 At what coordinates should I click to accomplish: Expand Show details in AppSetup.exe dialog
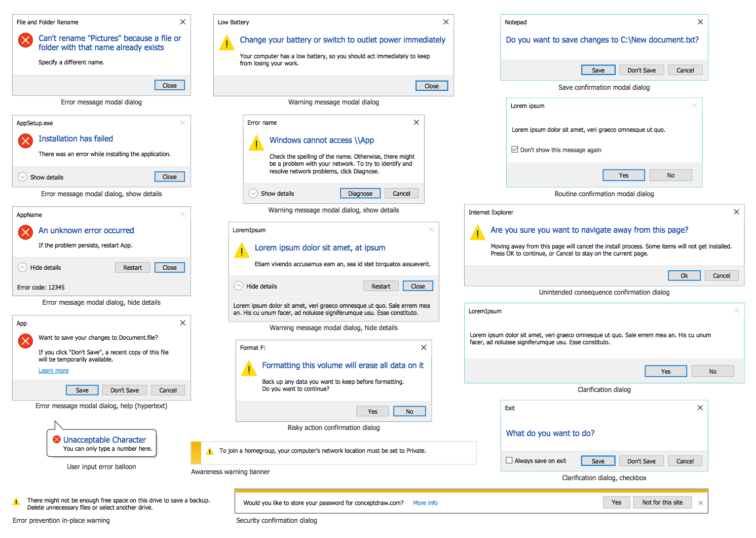coord(22,177)
